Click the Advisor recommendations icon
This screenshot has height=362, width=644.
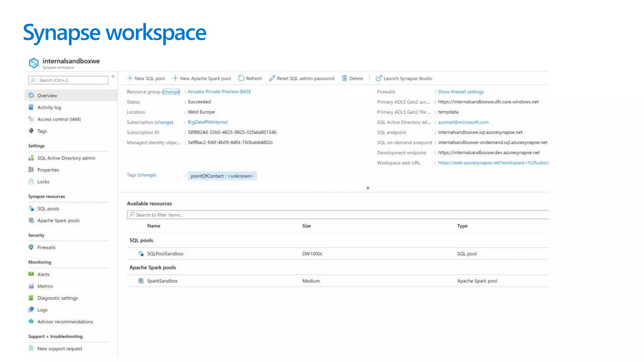(x=31, y=321)
